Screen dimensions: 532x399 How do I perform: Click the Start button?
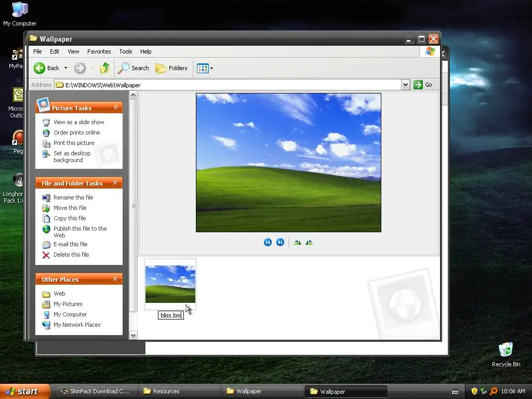pyautogui.click(x=25, y=391)
